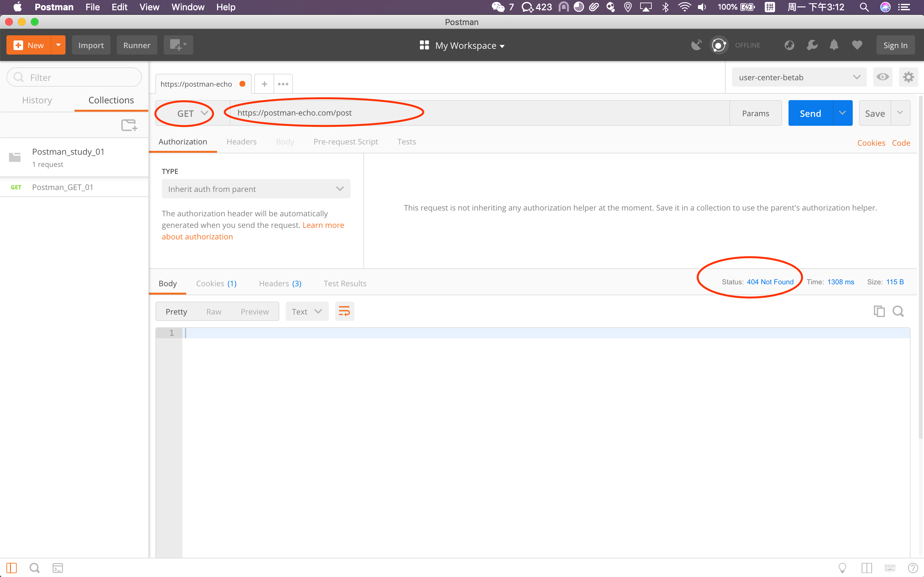Open Wi-Fi menu bar icon
This screenshot has height=577, width=924.
685,7
